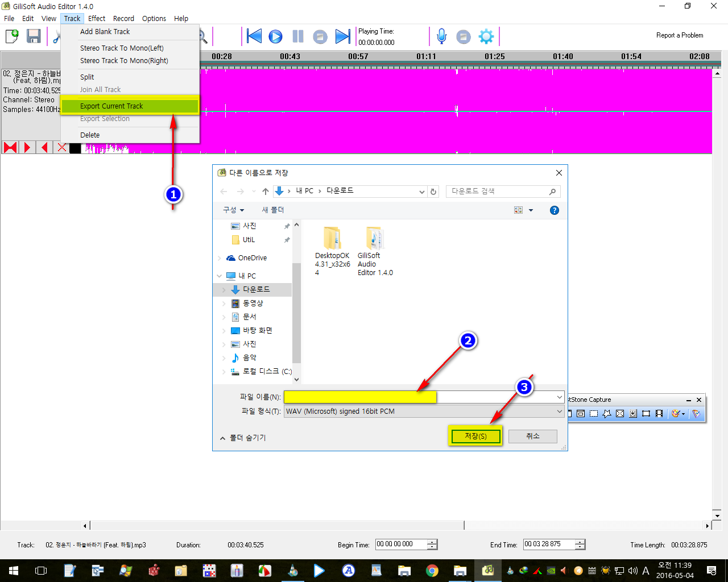Screen dimensions: 728x582
Task: Open settings via the blue gear icon
Action: point(486,36)
